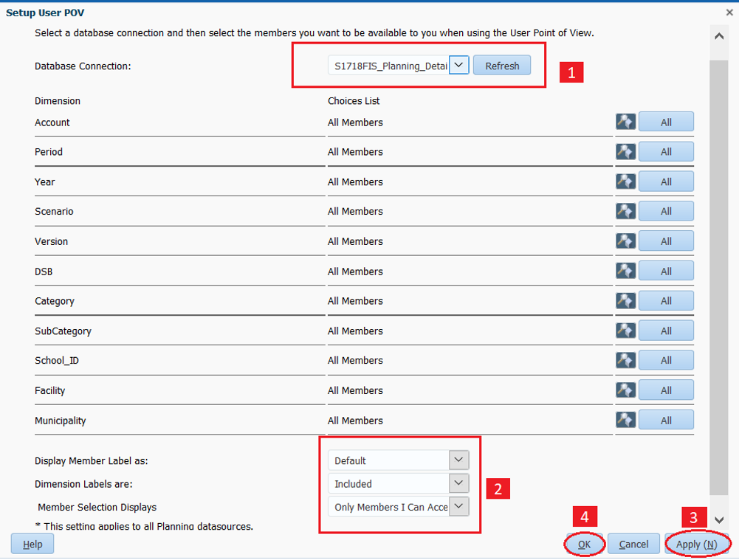Click the Refresh button
Screen dimensions: 739x560
502,66
